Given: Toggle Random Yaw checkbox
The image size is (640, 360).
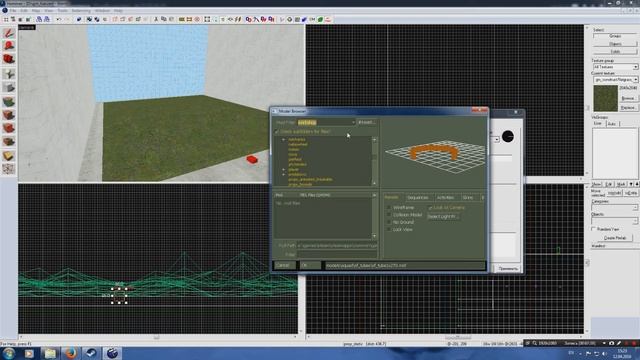Looking at the screenshot, I should (x=594, y=229).
